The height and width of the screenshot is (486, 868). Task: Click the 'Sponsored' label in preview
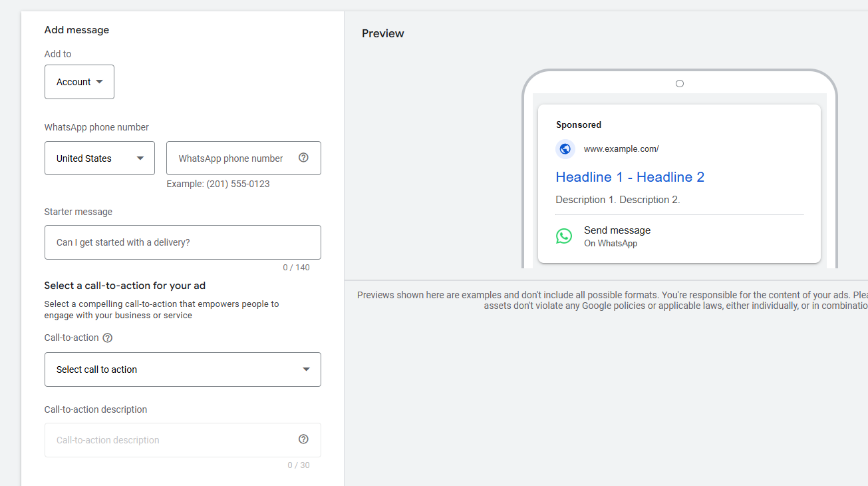[x=579, y=124]
